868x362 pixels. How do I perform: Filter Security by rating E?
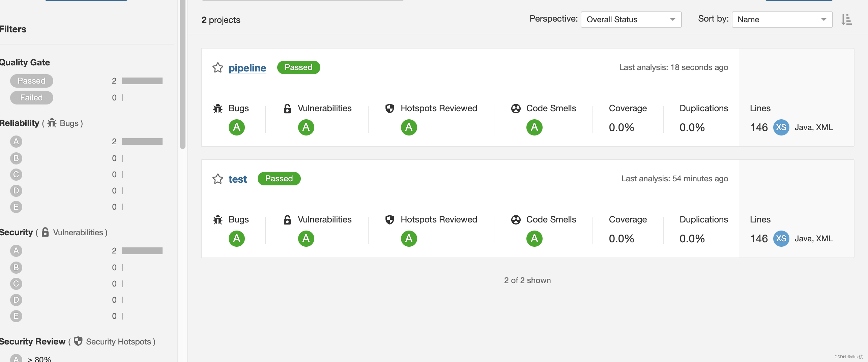16,316
